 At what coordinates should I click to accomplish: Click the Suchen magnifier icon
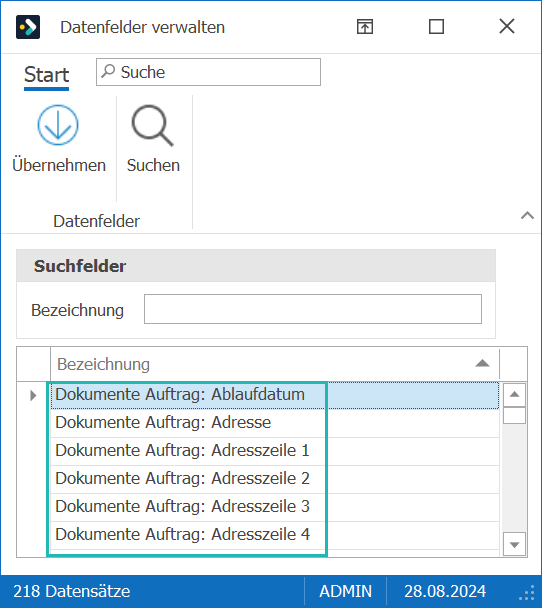pyautogui.click(x=152, y=125)
